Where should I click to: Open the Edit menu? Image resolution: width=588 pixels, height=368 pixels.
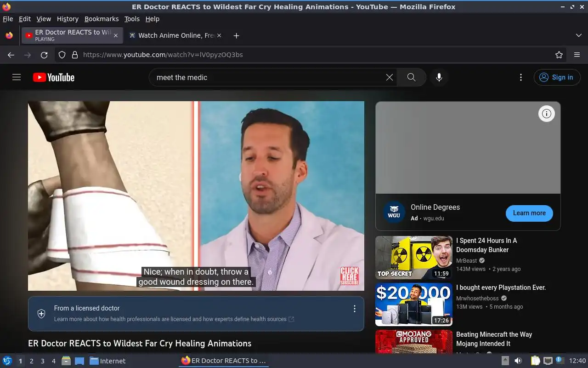pos(25,19)
